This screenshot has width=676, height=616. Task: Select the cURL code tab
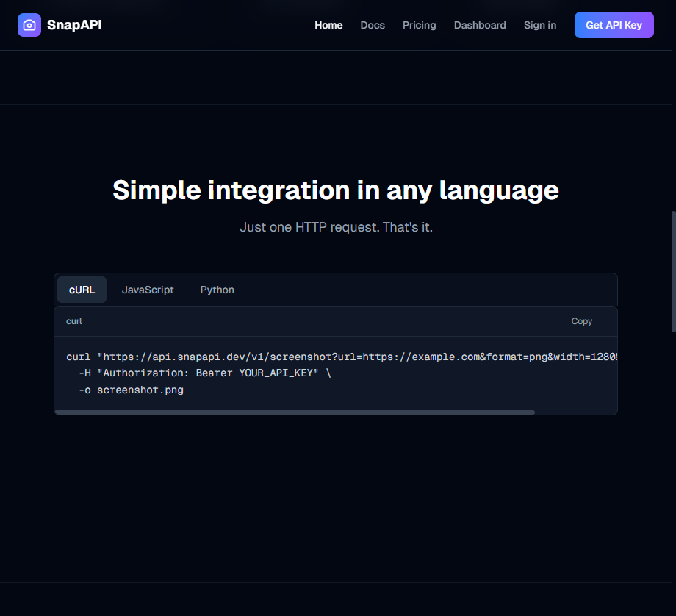[x=82, y=290]
